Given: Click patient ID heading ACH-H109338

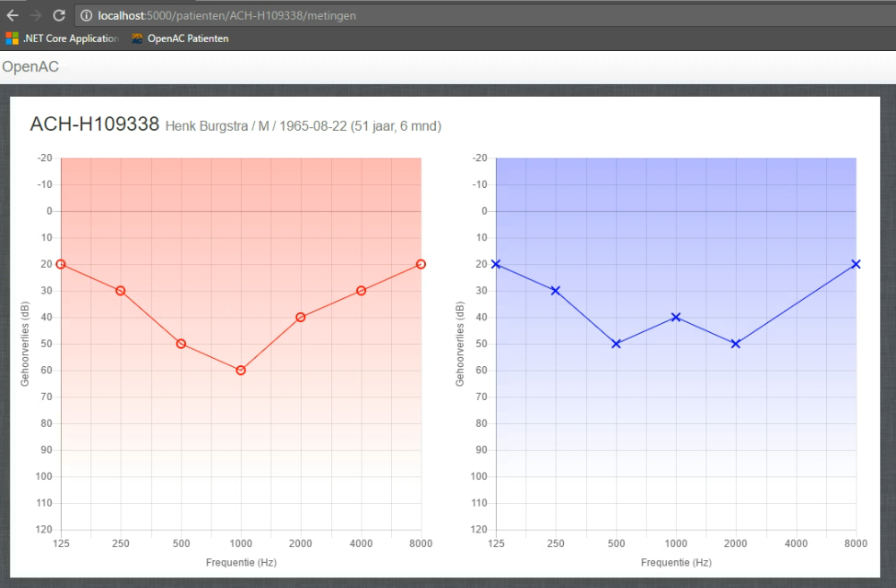Looking at the screenshot, I should (x=94, y=124).
